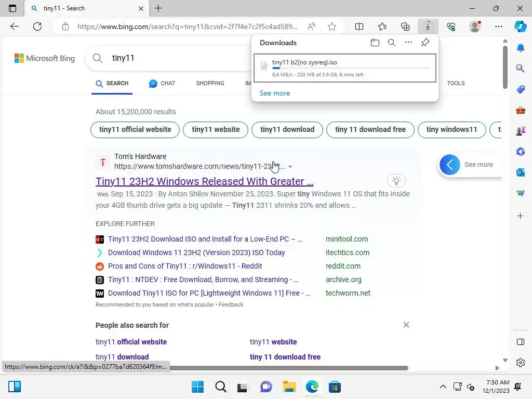Select tiny windows11 suggestion chip
This screenshot has height=399, width=532.
451,129
